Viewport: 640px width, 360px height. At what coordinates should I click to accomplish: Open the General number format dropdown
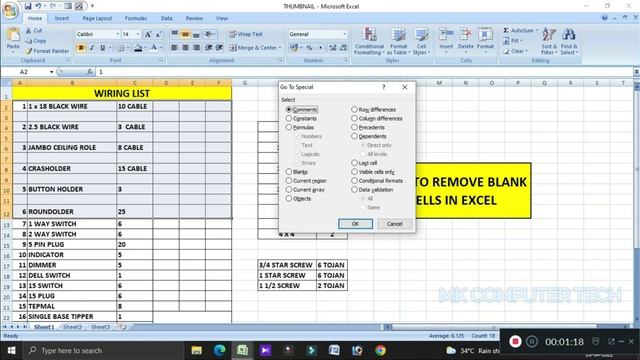pyautogui.click(x=344, y=34)
